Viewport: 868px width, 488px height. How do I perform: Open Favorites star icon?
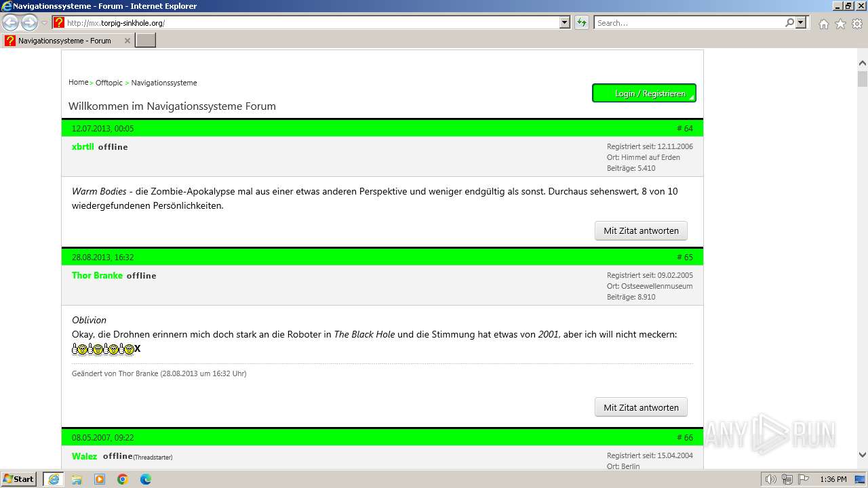click(x=840, y=24)
